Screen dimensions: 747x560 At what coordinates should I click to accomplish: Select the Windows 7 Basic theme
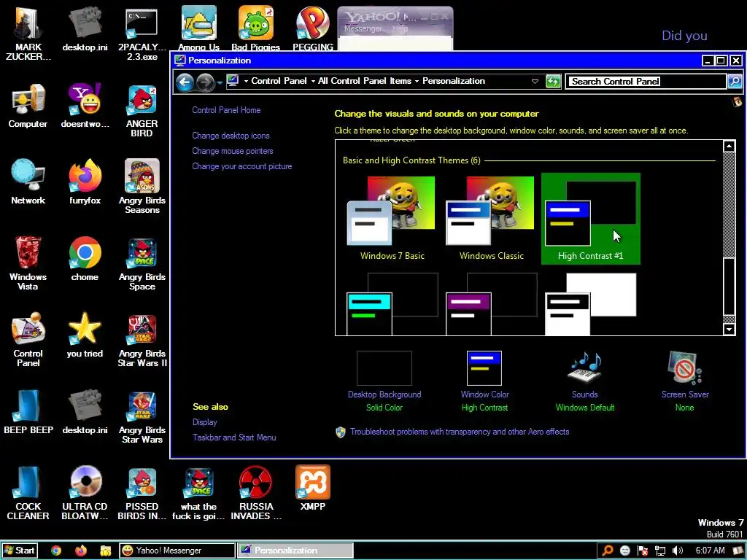point(392,219)
